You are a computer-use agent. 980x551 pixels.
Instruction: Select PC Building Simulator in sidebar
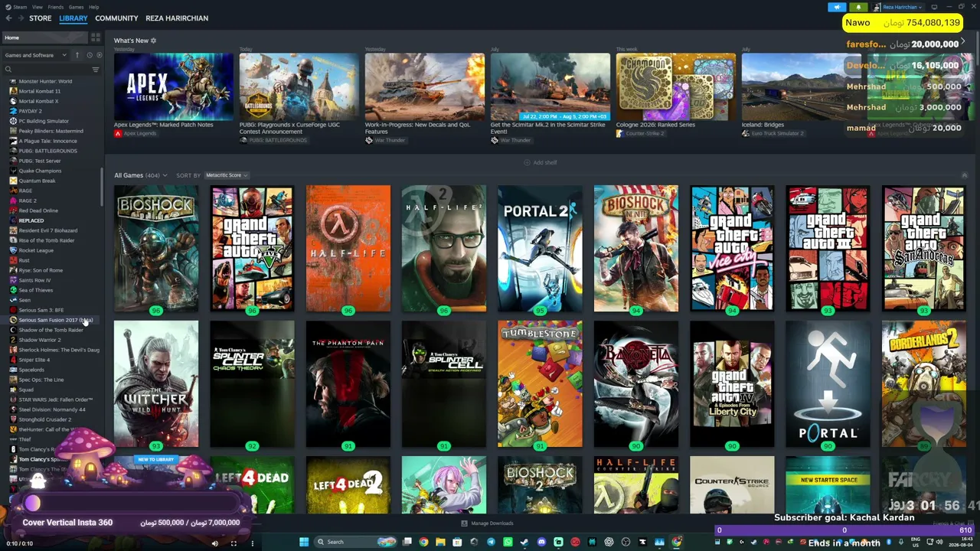44,121
